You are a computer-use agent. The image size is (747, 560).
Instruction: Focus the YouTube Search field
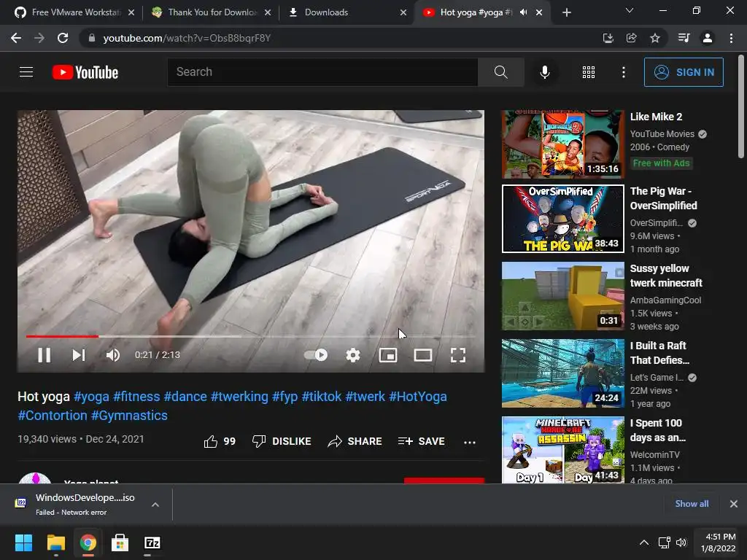322,72
